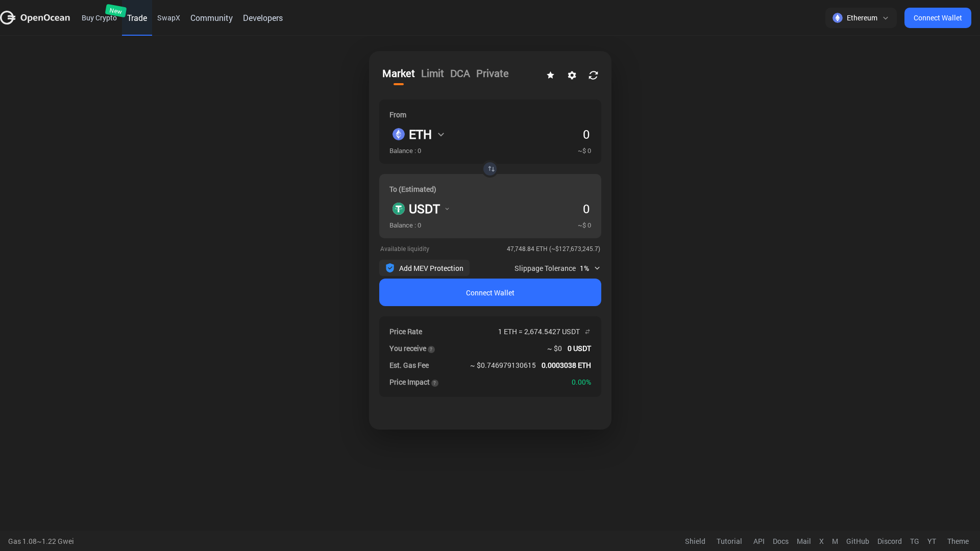This screenshot has width=980, height=551.
Task: Refresh the quote with the reload icon
Action: click(x=593, y=75)
